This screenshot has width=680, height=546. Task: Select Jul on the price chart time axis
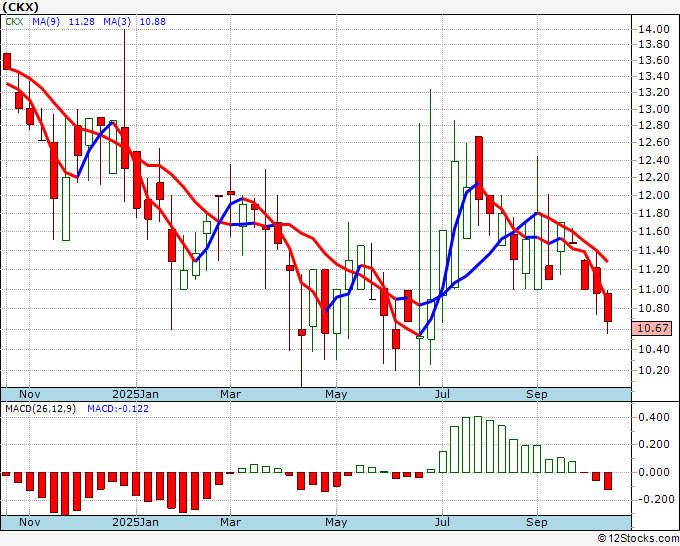441,394
